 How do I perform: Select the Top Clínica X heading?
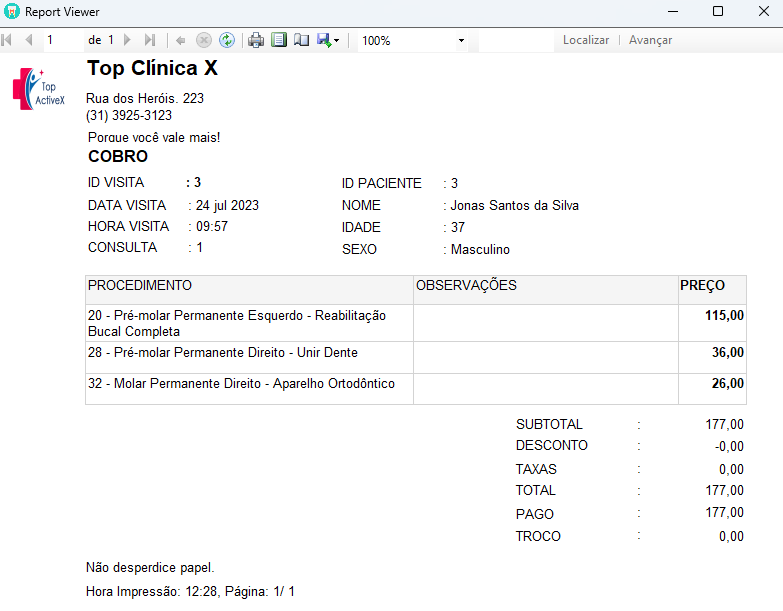coord(152,68)
